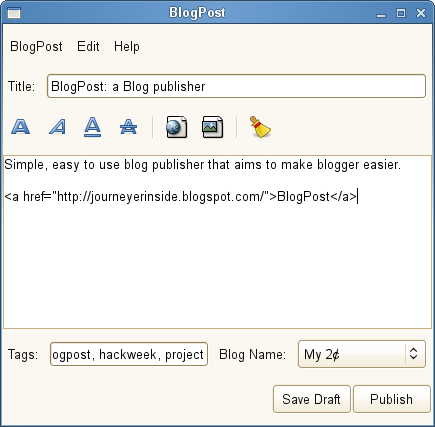Click the 'Tags:' label
Viewport: 435px width, 427px height.
tap(23, 354)
